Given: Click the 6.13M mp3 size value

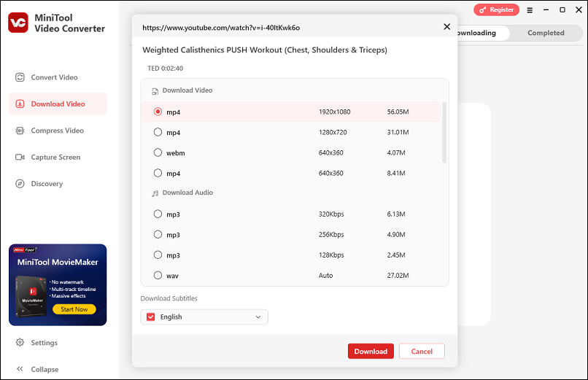Looking at the screenshot, I should pyautogui.click(x=396, y=214).
